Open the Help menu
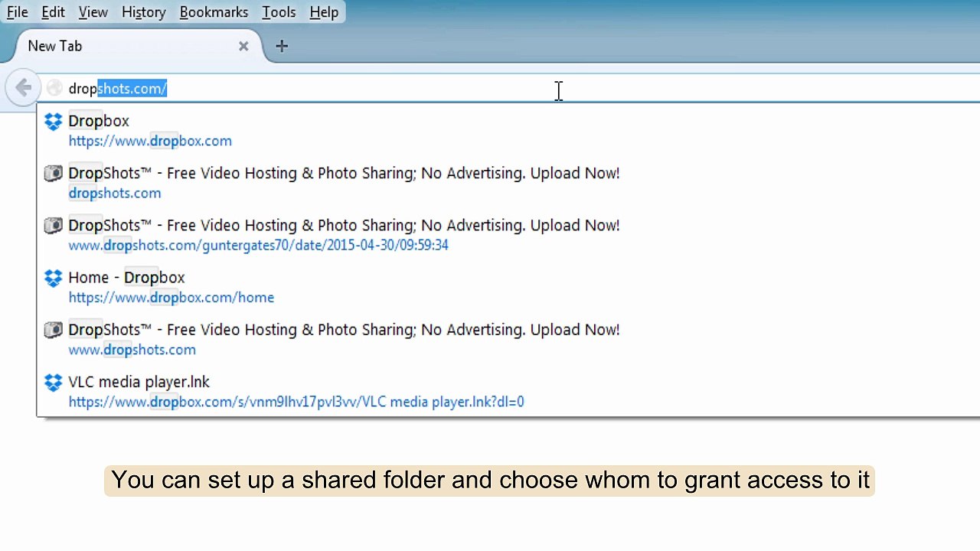Image resolution: width=980 pixels, height=551 pixels. pyautogui.click(x=324, y=12)
